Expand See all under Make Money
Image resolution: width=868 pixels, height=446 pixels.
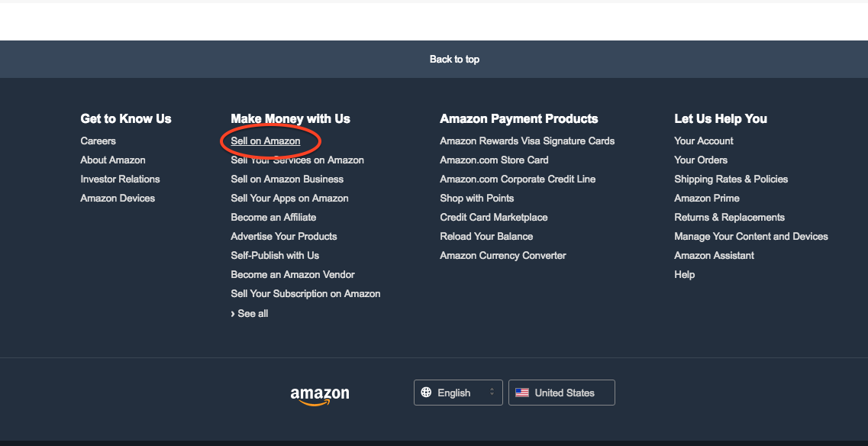(x=249, y=314)
